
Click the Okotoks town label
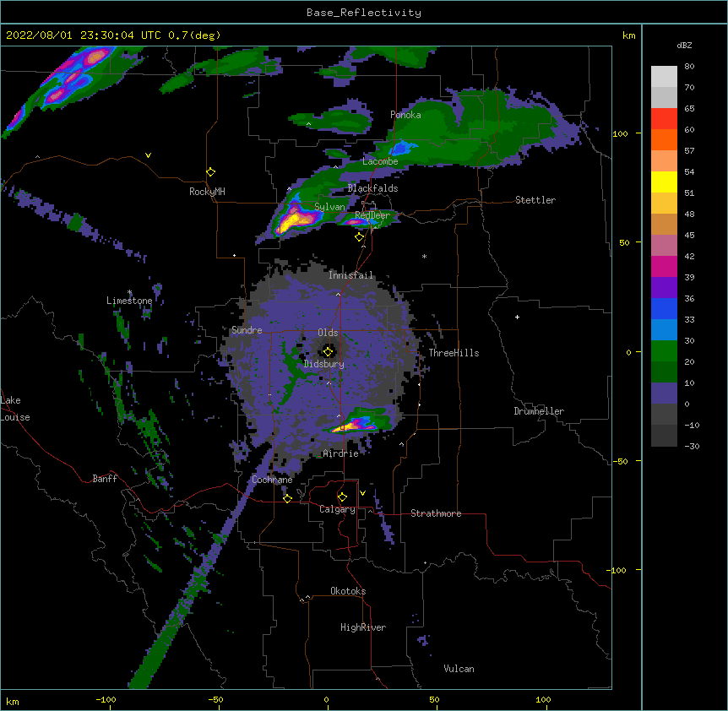click(348, 591)
